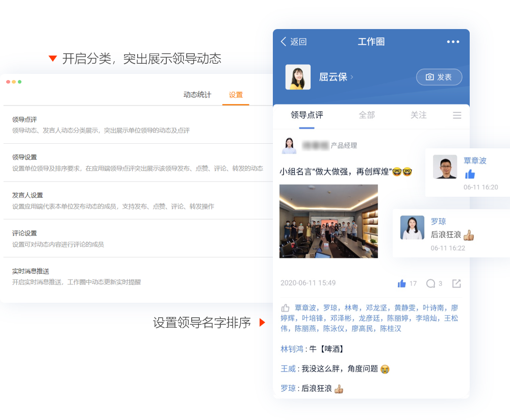This screenshot has width=510, height=420.
Task: Tap 覃章波 avatar in the floating card
Action: (x=445, y=167)
